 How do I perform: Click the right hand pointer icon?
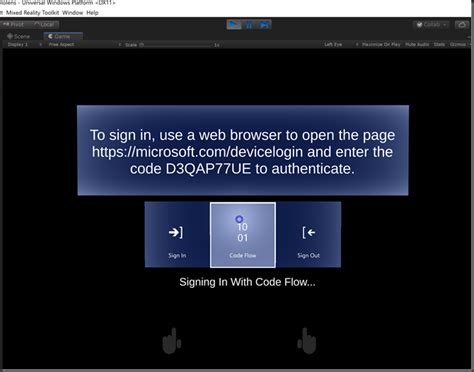pyautogui.click(x=307, y=341)
